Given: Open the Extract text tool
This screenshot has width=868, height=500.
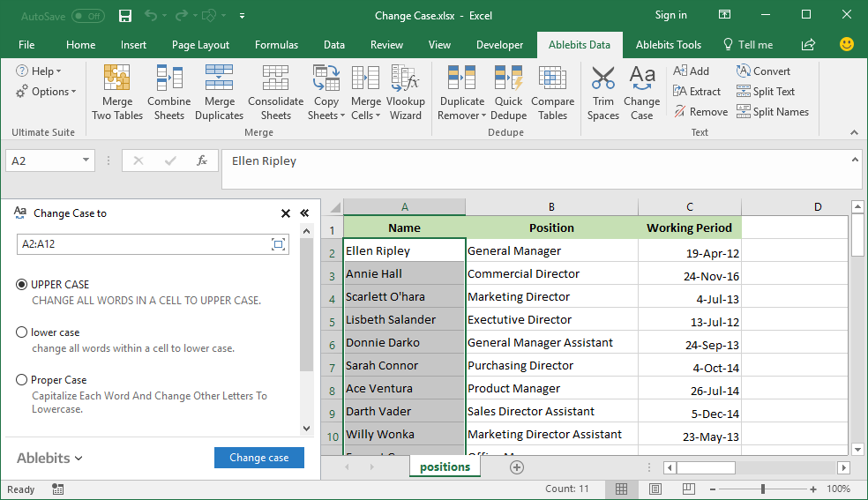Looking at the screenshot, I should tap(697, 91).
